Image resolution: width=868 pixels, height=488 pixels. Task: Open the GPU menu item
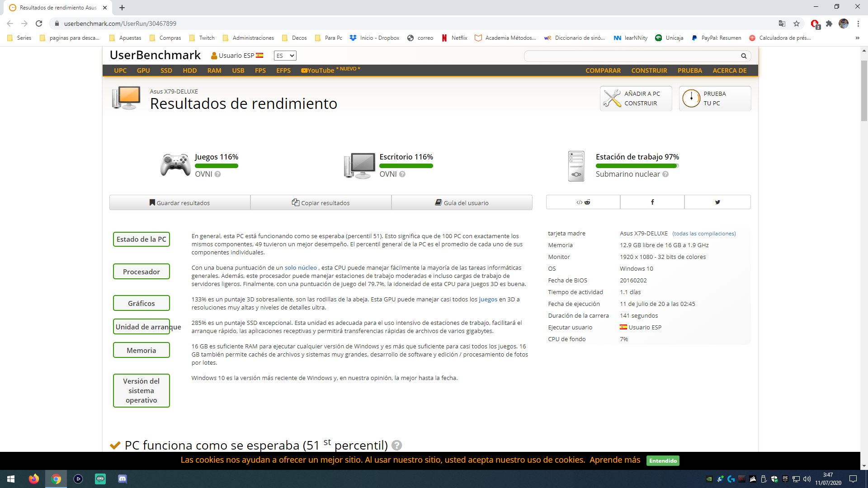point(143,70)
